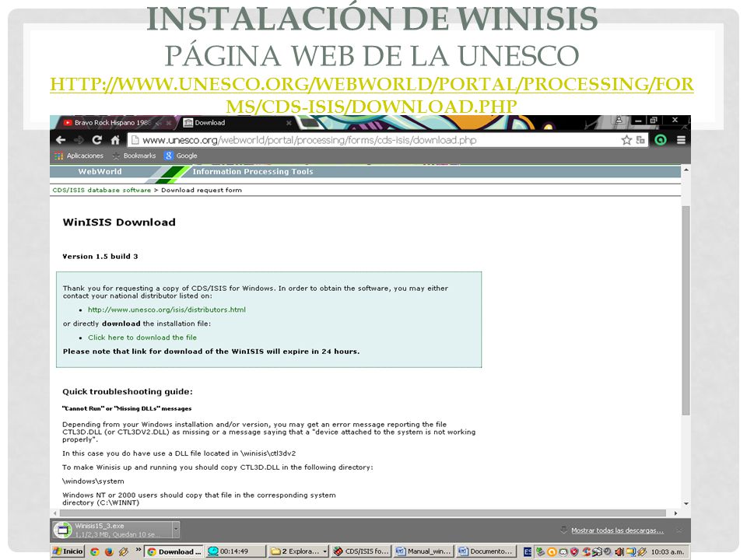Open the WebWorld header link
Viewport: 747px width, 560px height.
tap(100, 171)
